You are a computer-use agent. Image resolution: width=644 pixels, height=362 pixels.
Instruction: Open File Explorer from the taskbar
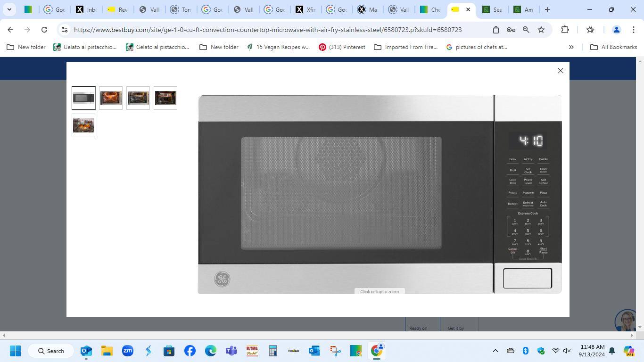[x=107, y=351]
